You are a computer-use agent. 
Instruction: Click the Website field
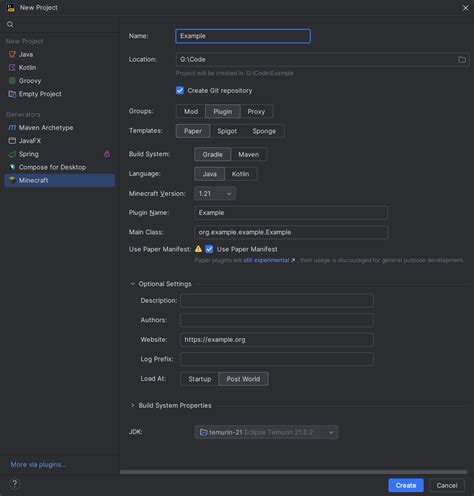(277, 340)
